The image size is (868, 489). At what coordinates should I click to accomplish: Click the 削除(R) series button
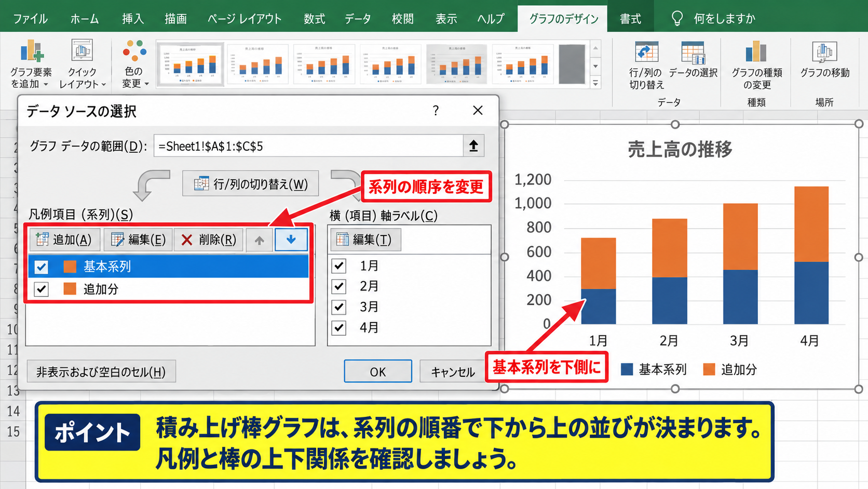pyautogui.click(x=209, y=240)
